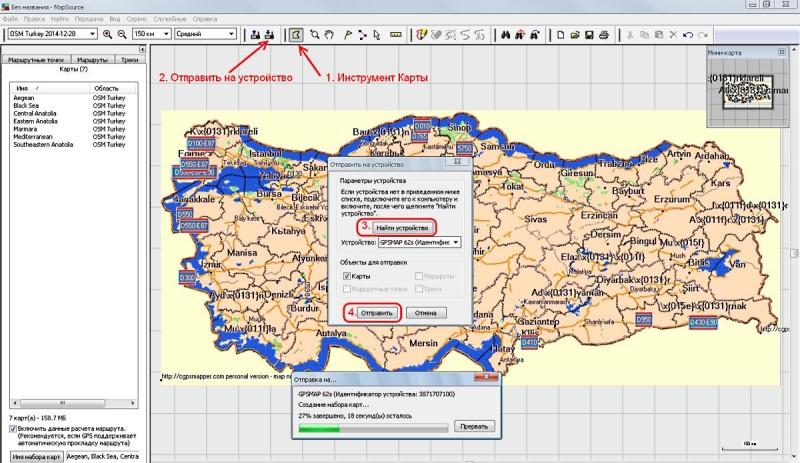Click the Copy icon in the toolbar
Image resolution: width=800 pixels, height=463 pixels.
pyautogui.click(x=644, y=35)
